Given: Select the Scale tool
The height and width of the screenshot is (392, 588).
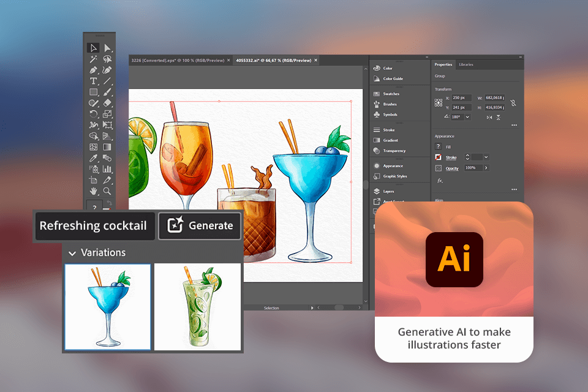Looking at the screenshot, I should (x=107, y=114).
